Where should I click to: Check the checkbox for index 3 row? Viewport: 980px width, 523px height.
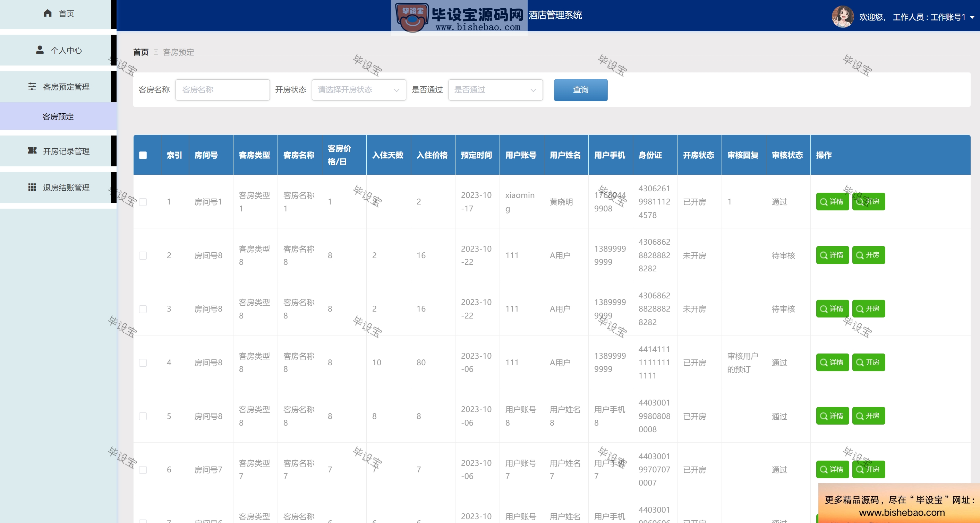pos(143,309)
